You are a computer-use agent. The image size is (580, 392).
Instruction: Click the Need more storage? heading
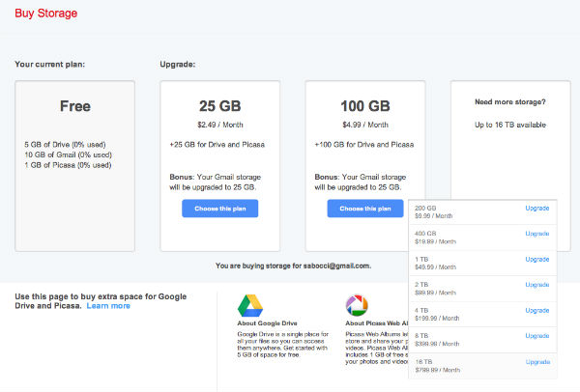(510, 102)
